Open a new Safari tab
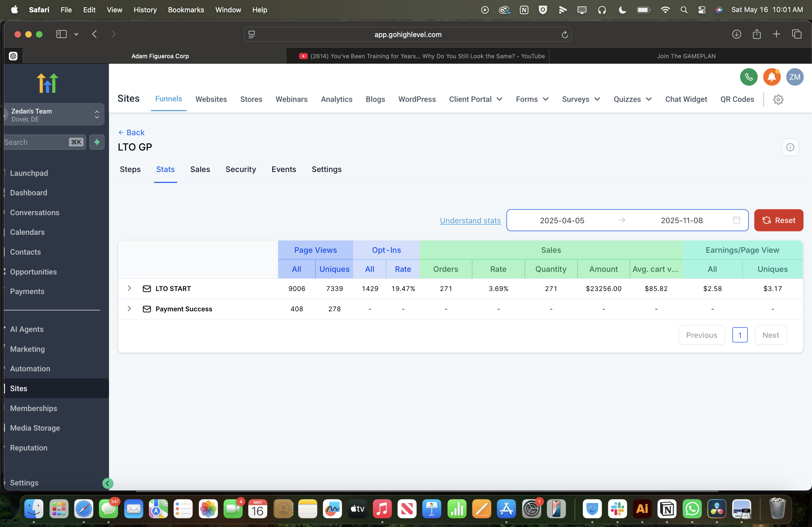The height and width of the screenshot is (527, 812). [x=777, y=34]
